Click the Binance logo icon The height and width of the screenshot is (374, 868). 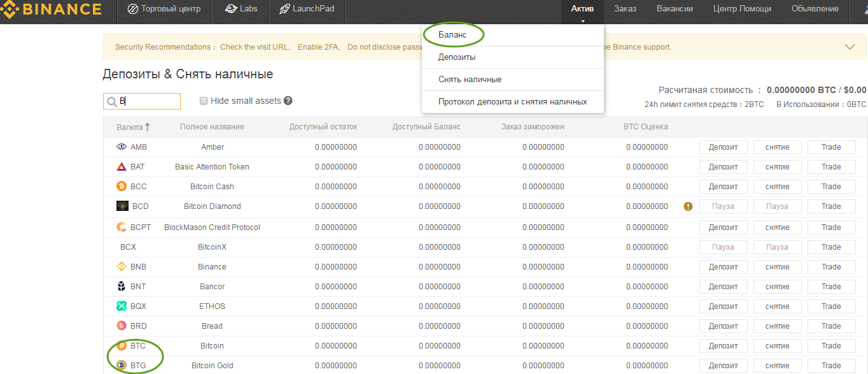point(9,9)
